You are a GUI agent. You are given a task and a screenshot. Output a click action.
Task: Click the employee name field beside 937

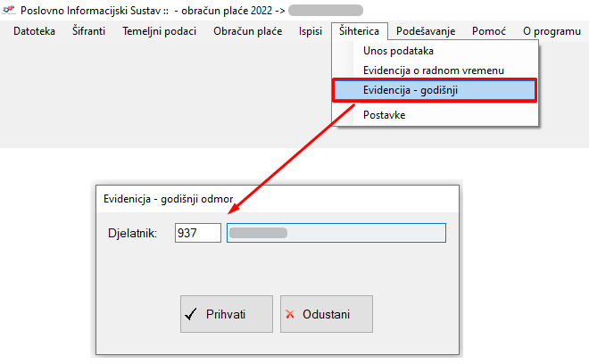336,233
